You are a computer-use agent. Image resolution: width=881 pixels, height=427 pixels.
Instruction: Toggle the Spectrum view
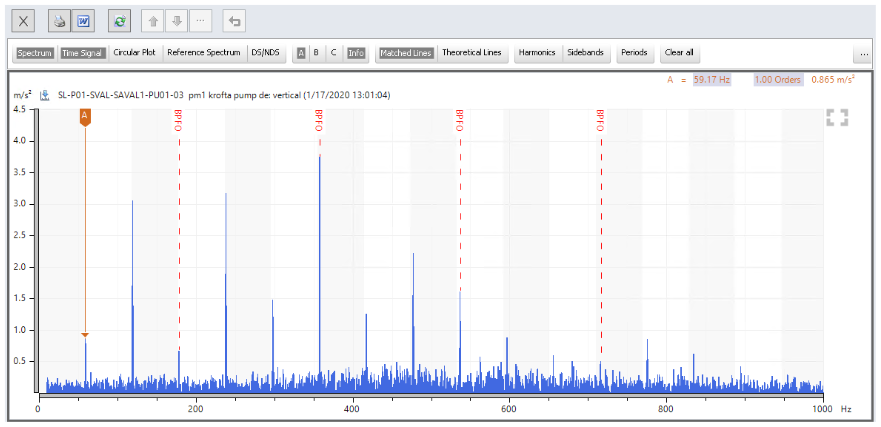click(x=34, y=53)
